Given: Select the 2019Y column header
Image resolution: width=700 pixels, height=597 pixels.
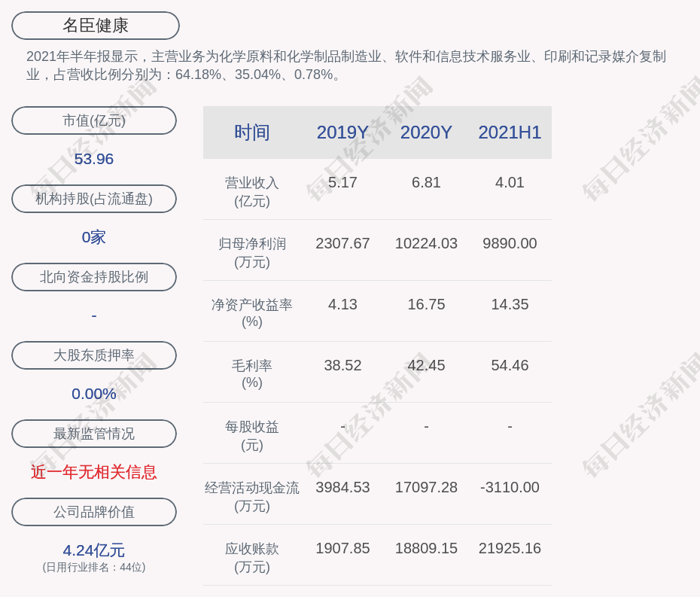Looking at the screenshot, I should [342, 132].
